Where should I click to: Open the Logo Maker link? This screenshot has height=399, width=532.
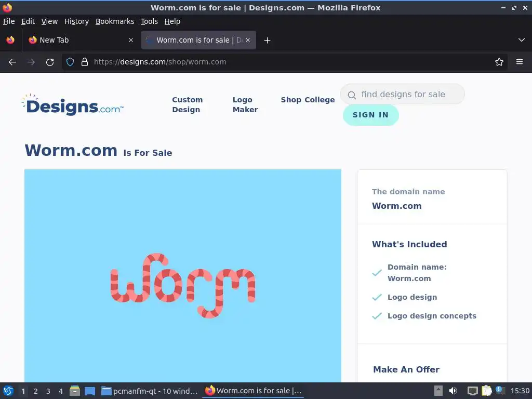(245, 104)
